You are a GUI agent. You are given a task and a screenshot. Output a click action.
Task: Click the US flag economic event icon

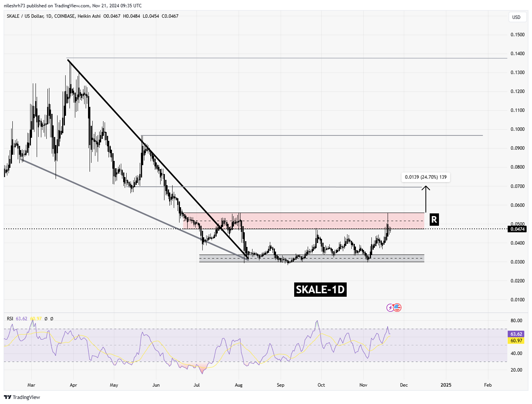tap(397, 308)
